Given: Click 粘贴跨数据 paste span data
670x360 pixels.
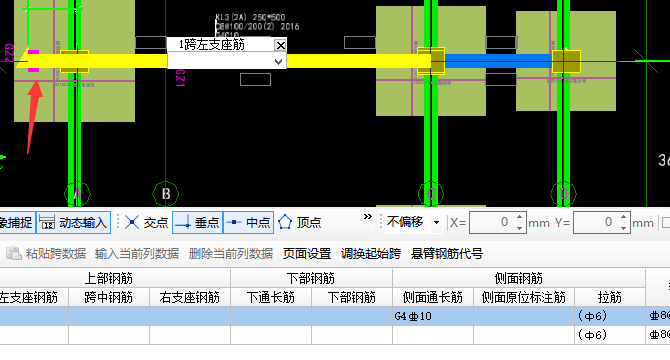Looking at the screenshot, I should pyautogui.click(x=46, y=254).
